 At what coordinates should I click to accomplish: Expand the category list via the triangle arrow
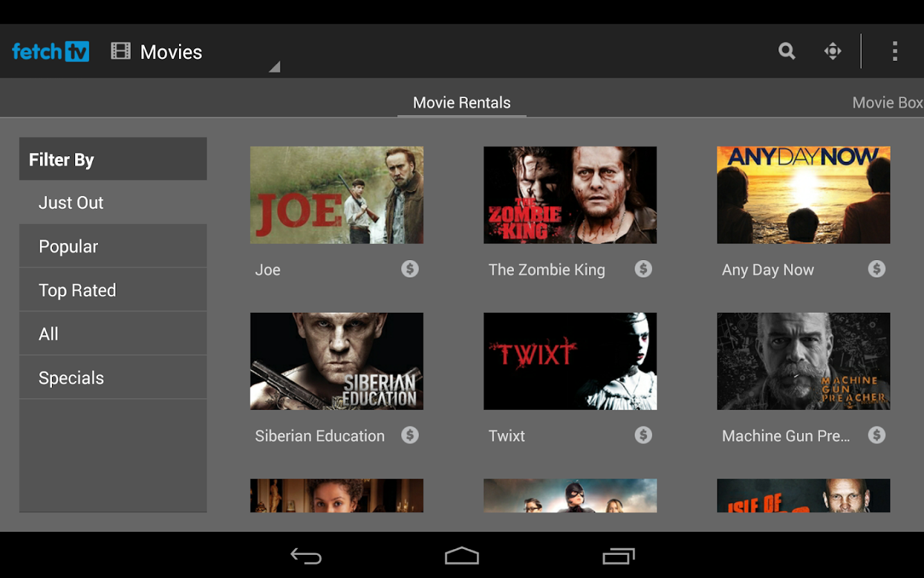point(275,66)
